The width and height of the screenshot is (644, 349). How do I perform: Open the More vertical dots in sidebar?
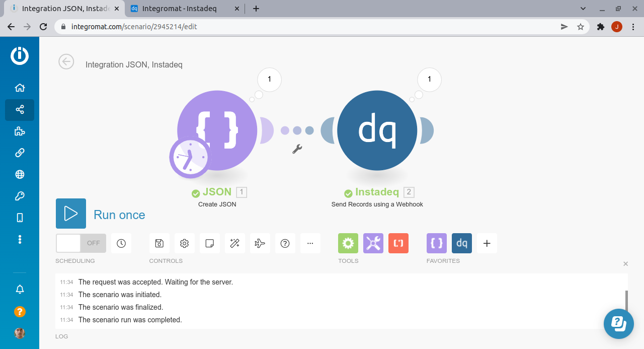[x=20, y=239]
